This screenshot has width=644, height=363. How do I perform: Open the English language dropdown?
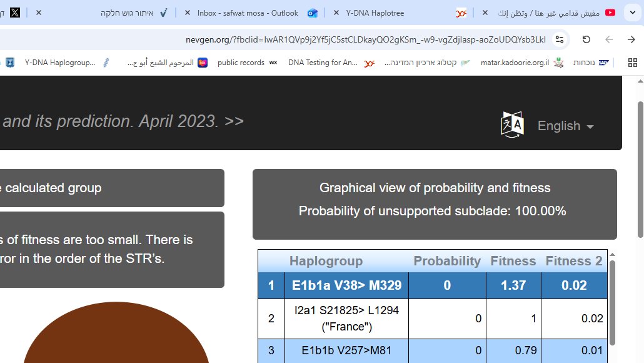[566, 126]
